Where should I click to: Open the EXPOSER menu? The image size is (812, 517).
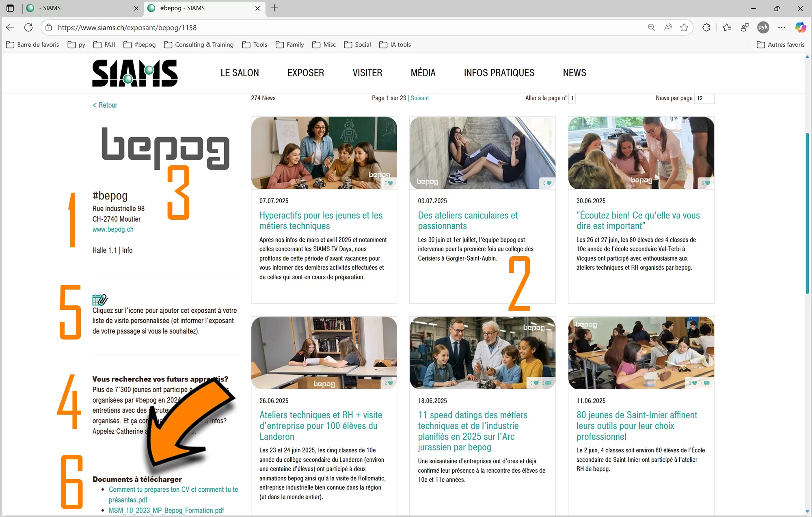(306, 73)
